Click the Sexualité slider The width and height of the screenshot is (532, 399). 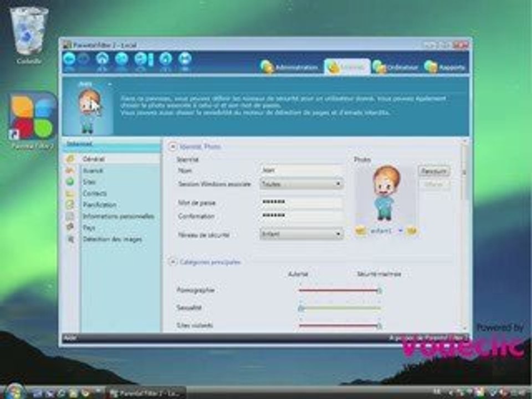(x=340, y=308)
